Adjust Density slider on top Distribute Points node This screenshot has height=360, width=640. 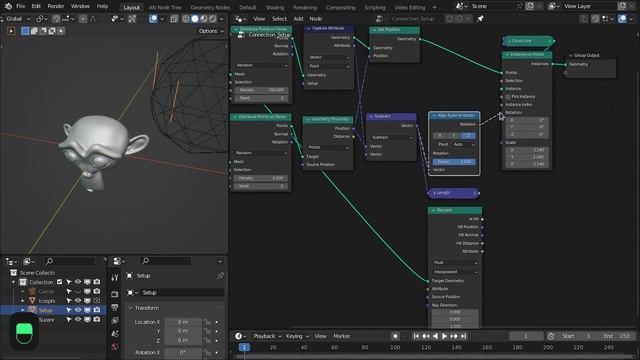[261, 90]
